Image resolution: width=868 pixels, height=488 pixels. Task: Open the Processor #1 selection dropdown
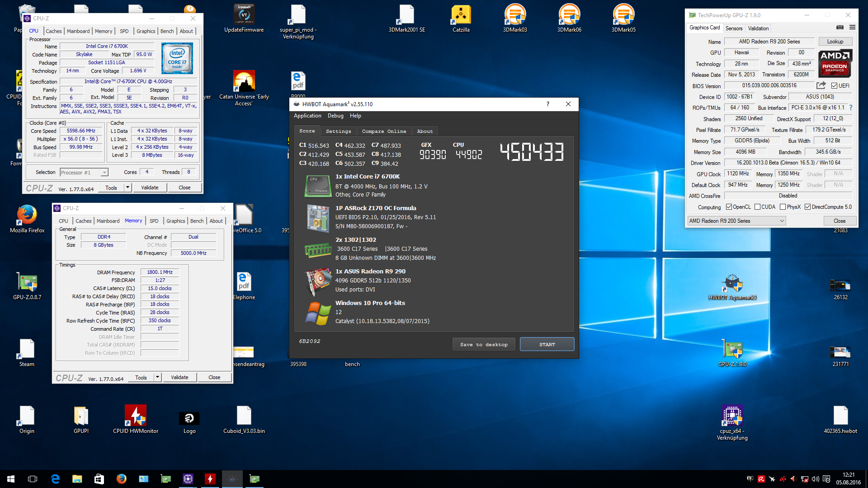[x=84, y=172]
